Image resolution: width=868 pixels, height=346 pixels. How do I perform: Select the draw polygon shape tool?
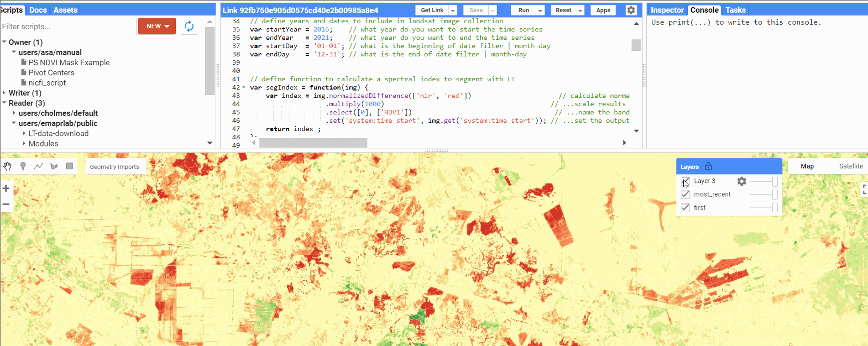(x=54, y=166)
